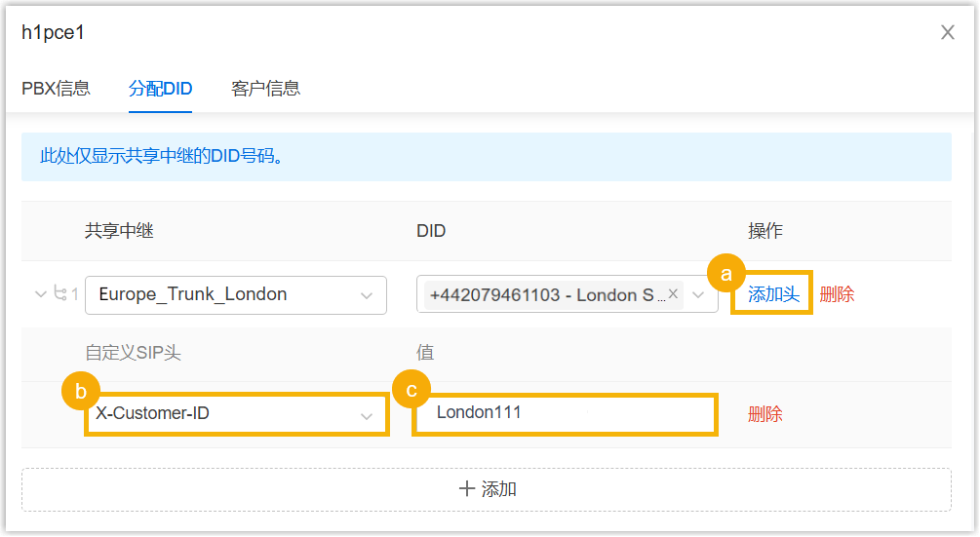Open the 客户信息 tab

pos(265,89)
